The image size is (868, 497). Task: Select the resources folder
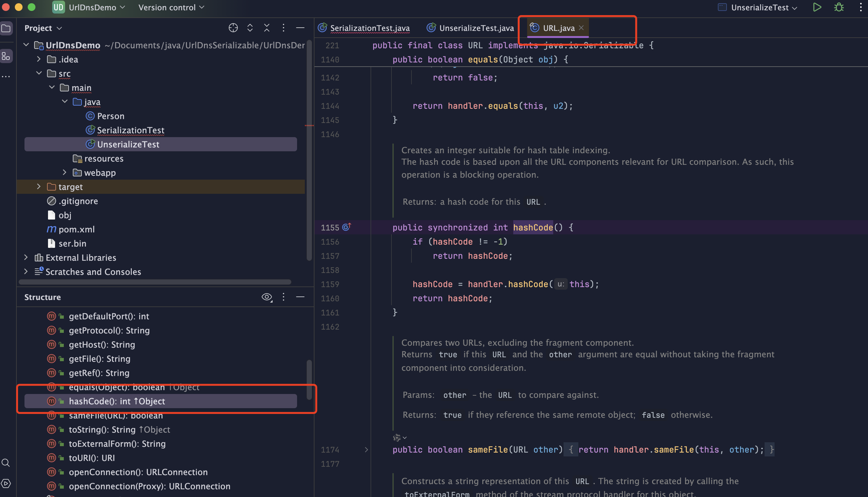98,158
